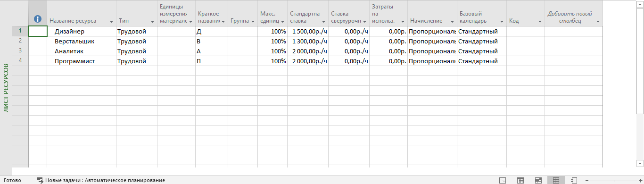Select the Дизайнер resource name cell
The height and width of the screenshot is (184, 644).
[82, 31]
